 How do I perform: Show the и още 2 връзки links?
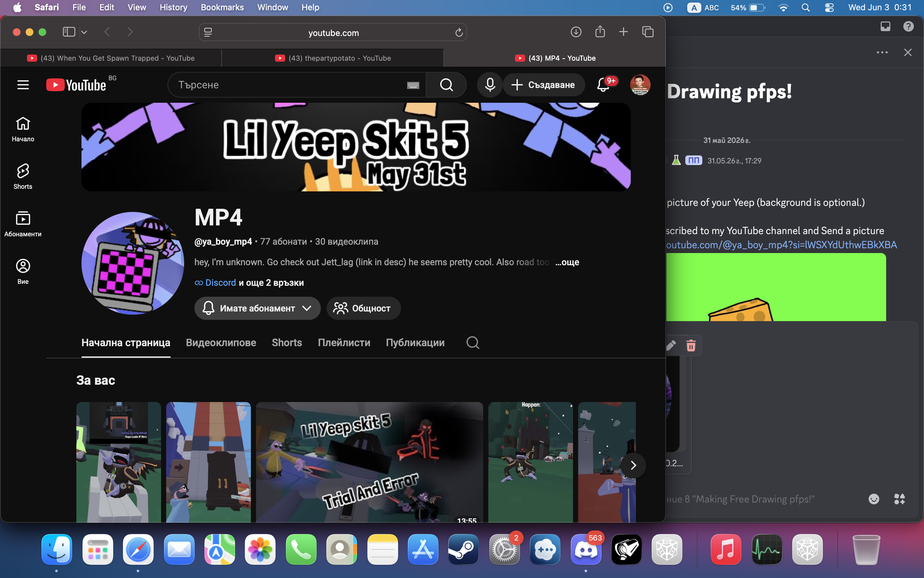point(271,283)
